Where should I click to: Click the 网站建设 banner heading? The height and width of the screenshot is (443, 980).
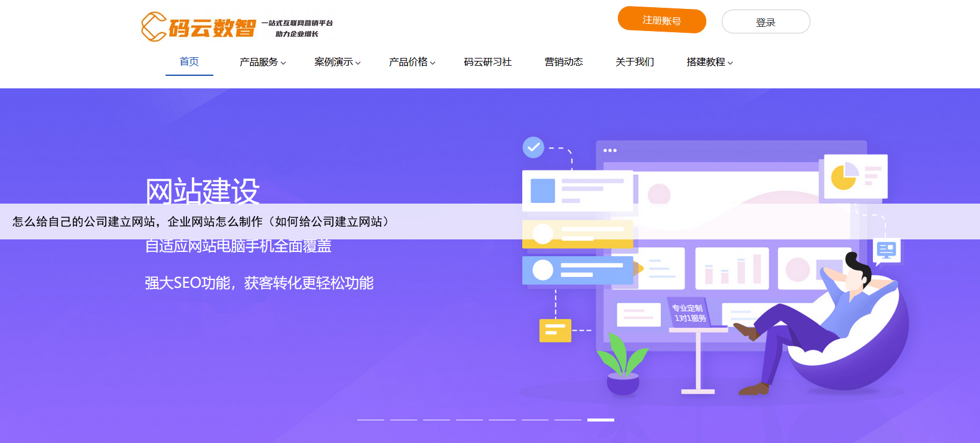pyautogui.click(x=203, y=191)
